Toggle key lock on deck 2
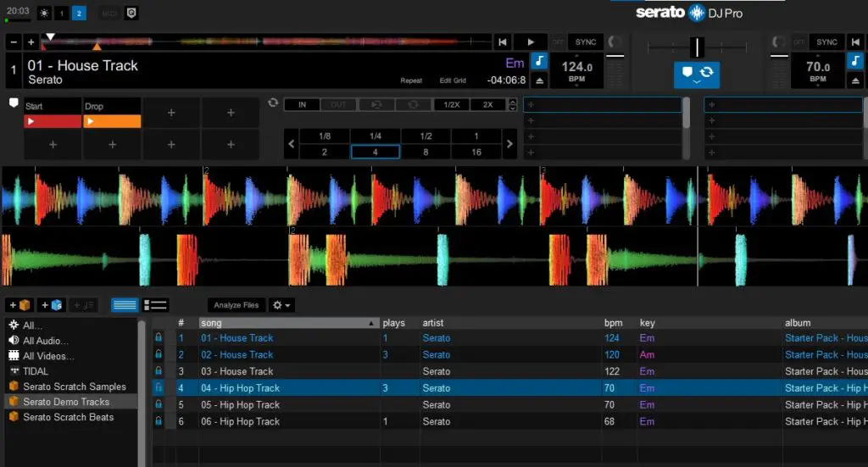 pos(855,60)
